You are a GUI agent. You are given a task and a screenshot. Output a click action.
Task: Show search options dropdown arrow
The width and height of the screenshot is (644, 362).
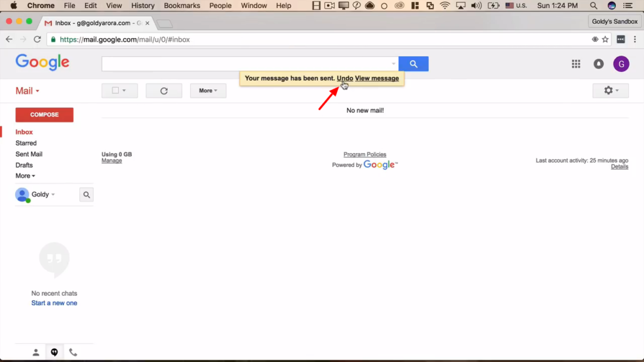point(393,64)
